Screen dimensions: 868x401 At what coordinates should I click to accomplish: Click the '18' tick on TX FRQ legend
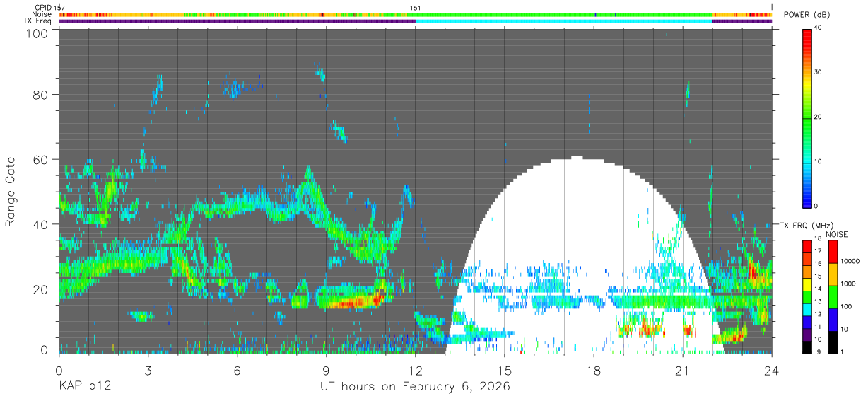[818, 238]
